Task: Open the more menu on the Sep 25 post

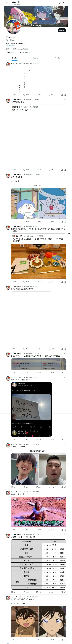Action: click(x=65, y=444)
